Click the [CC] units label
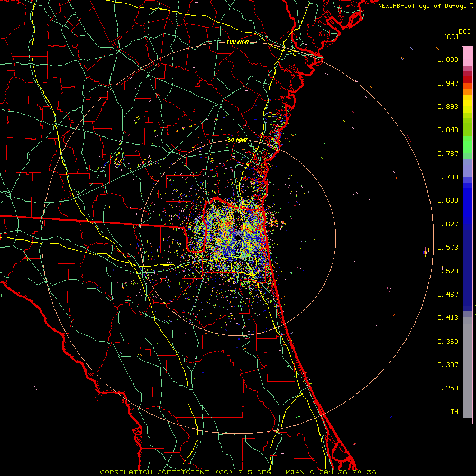This screenshot has width=476, height=476. coord(451,36)
